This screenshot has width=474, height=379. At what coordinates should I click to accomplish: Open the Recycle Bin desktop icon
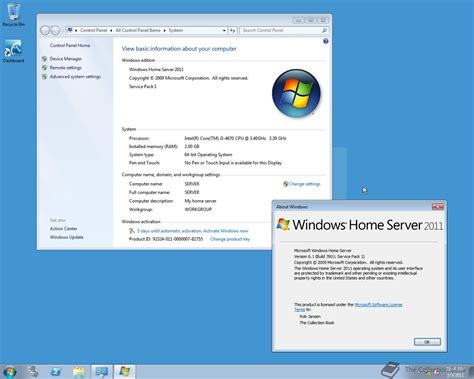(x=13, y=15)
